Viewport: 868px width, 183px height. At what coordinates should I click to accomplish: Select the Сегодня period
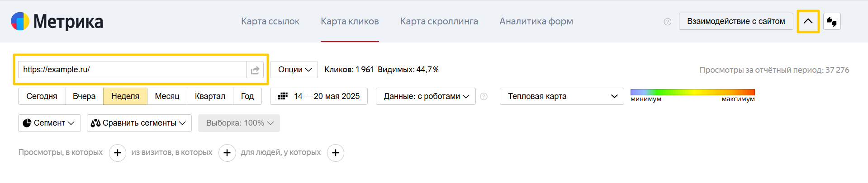coord(42,96)
